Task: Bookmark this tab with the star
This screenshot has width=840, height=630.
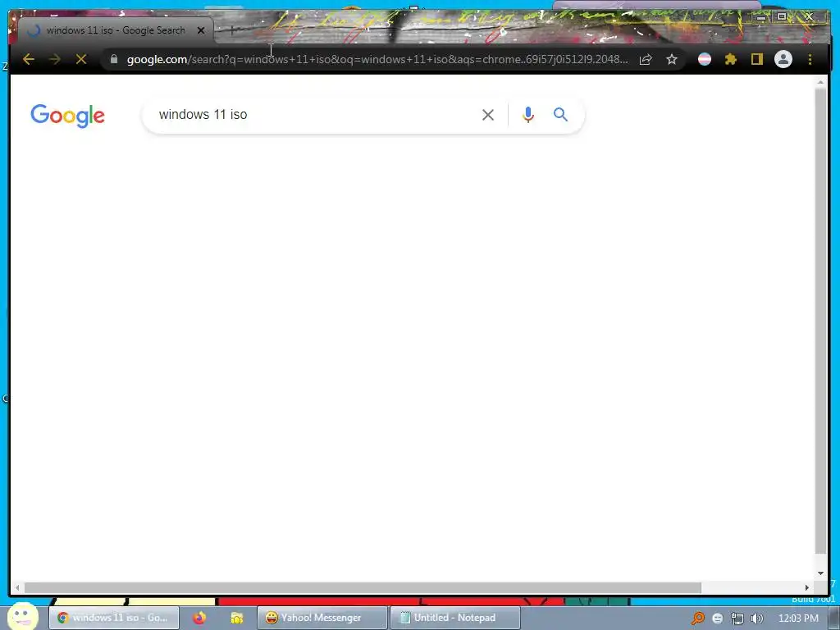Action: (x=672, y=59)
